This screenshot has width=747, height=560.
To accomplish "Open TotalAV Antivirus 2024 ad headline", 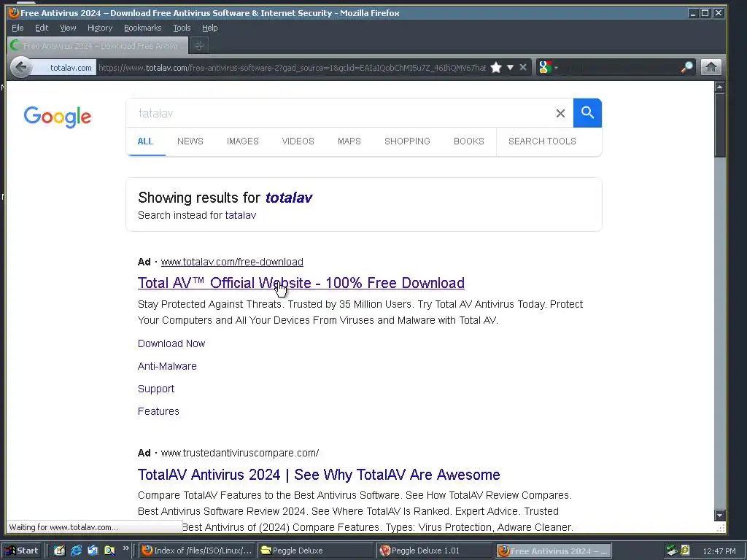I will point(319,475).
